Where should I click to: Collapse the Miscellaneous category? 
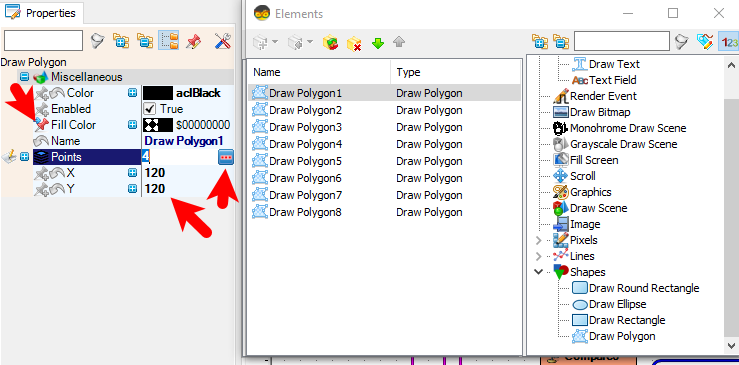coord(25,77)
